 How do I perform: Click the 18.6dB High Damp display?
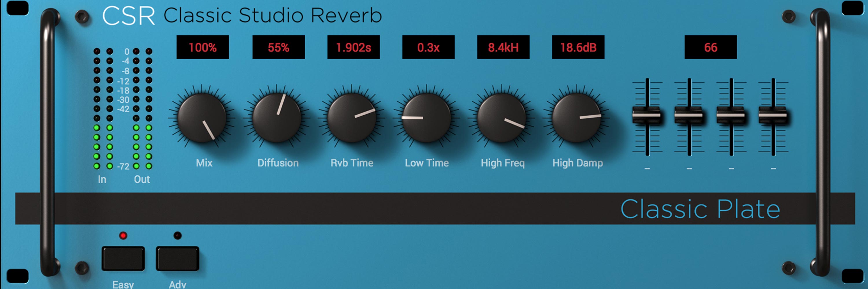(578, 47)
